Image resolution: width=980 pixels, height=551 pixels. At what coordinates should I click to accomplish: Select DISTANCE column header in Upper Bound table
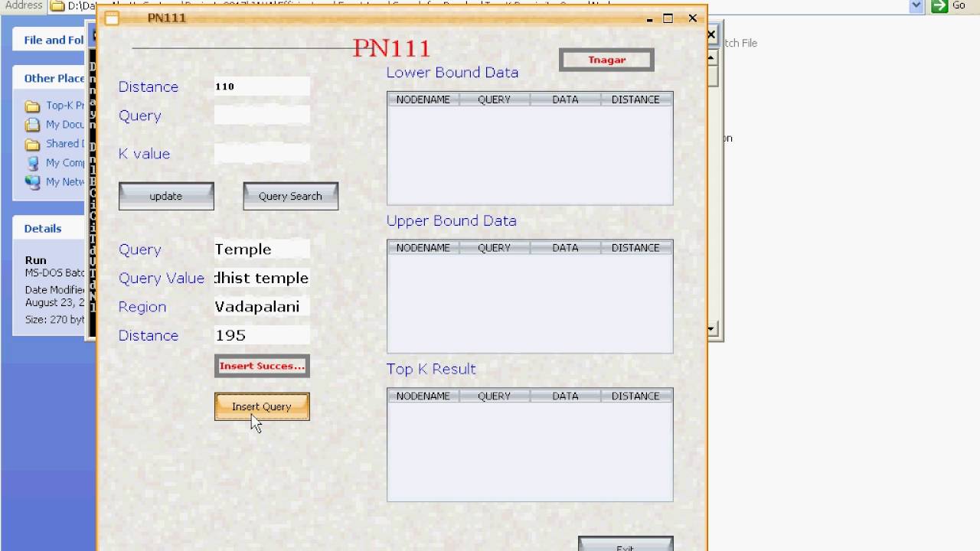click(x=635, y=248)
